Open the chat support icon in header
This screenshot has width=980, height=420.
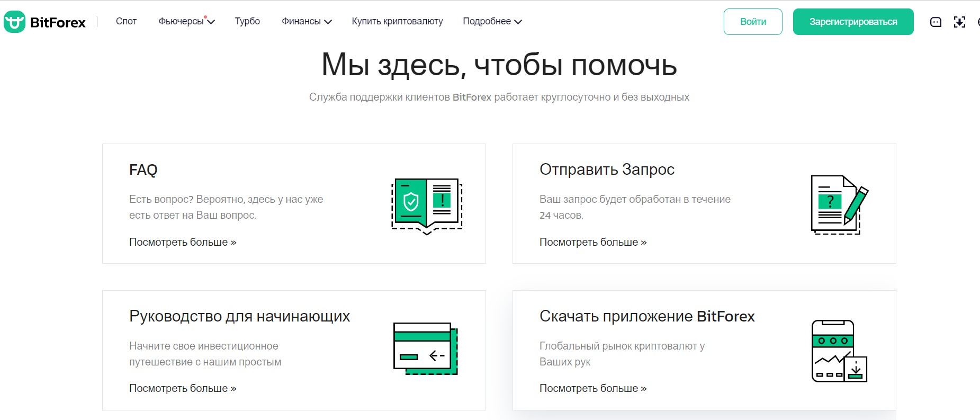click(x=936, y=22)
